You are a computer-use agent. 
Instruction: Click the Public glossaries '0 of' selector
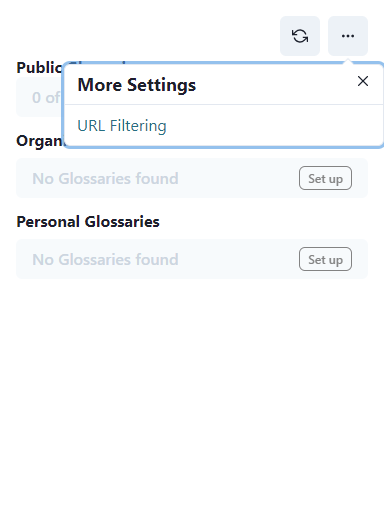tap(40, 97)
